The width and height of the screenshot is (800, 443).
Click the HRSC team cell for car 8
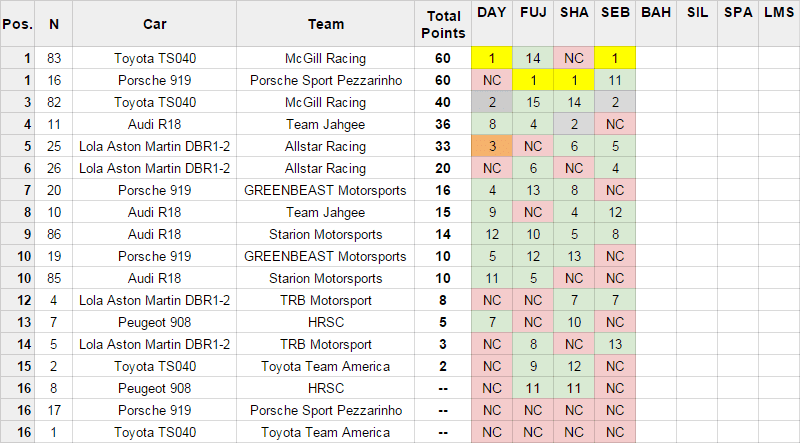point(326,388)
